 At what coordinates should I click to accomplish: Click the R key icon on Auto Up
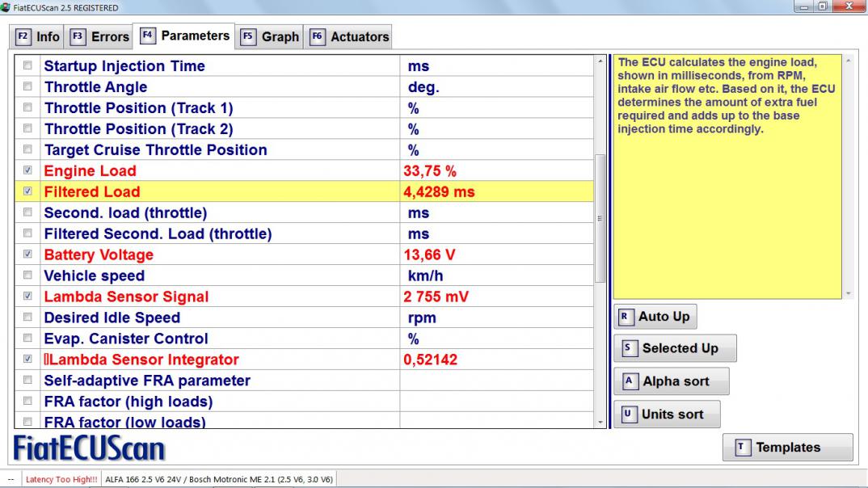(x=626, y=317)
